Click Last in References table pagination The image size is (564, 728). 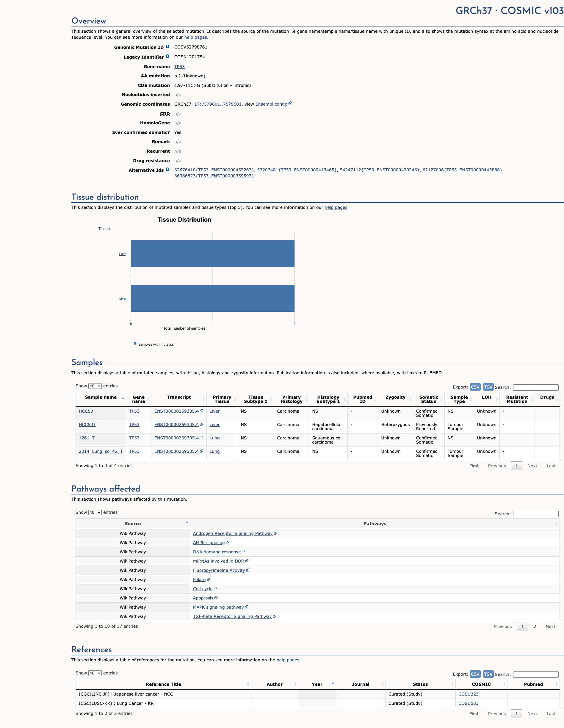[551, 714]
